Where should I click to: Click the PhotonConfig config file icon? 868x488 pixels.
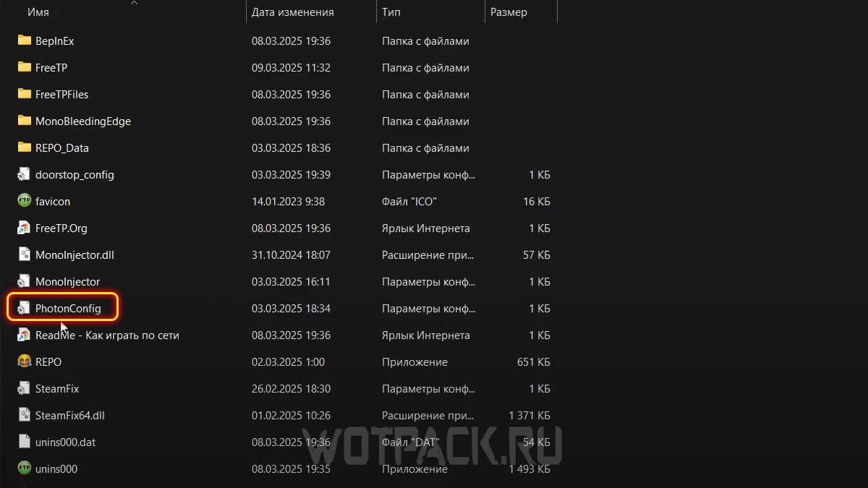click(24, 308)
